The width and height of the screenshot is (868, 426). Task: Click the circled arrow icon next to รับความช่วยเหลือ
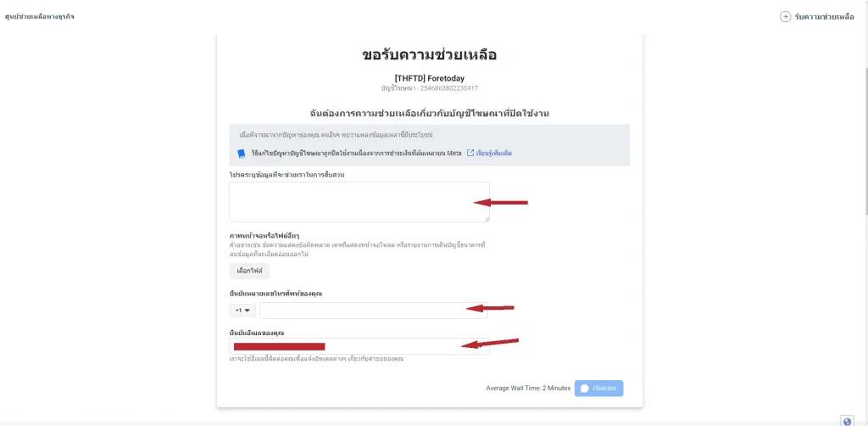click(785, 17)
